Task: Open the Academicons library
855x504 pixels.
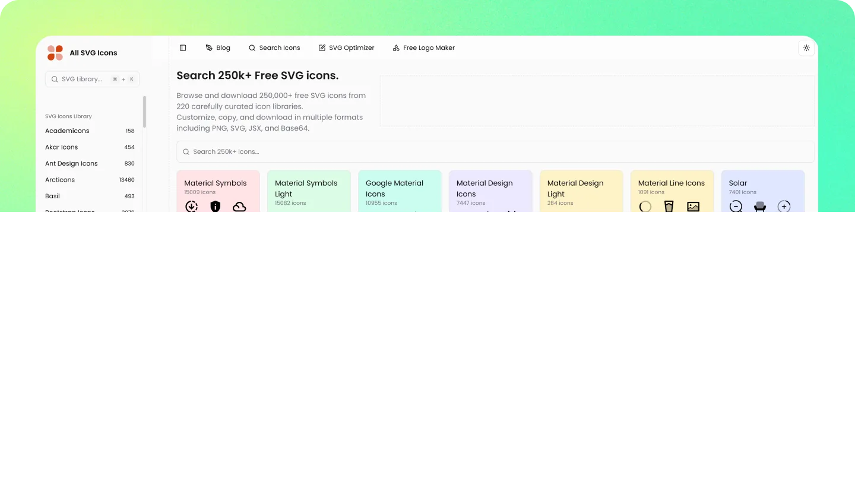Action: tap(90, 131)
